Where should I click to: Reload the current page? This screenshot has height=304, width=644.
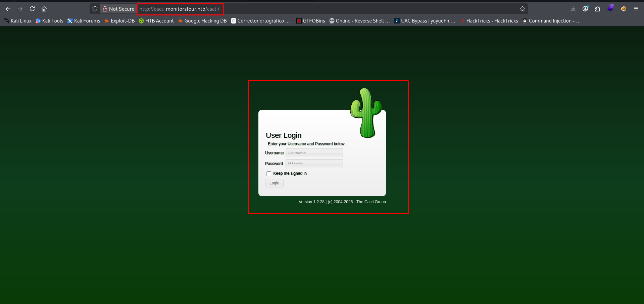(32, 9)
